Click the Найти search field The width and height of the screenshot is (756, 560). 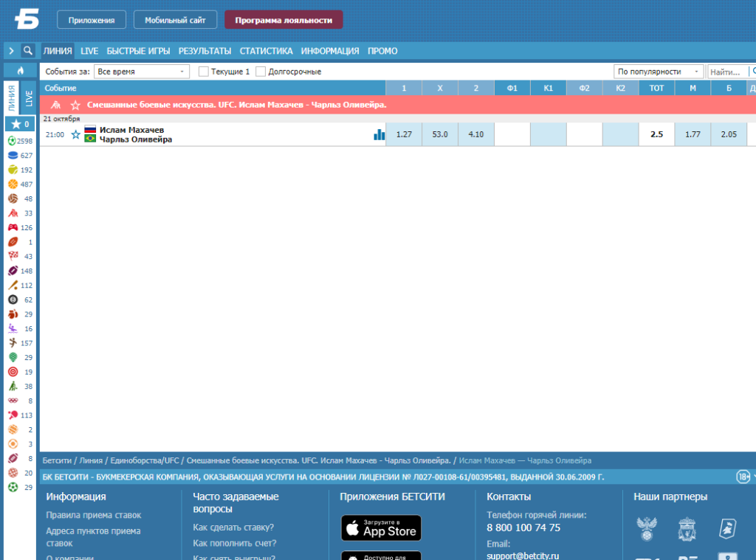click(728, 72)
